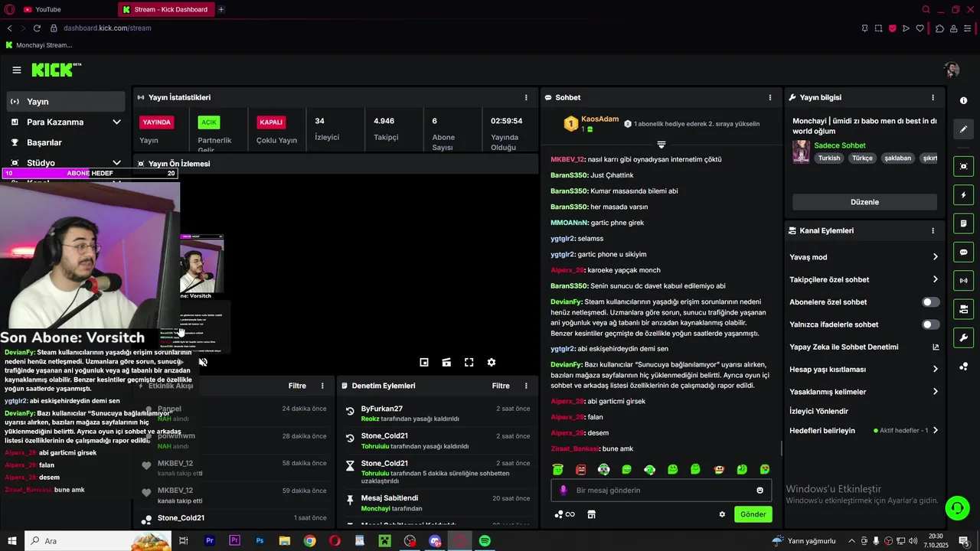Enable picture-in-picture for the preview
The image size is (980, 551).
[424, 362]
